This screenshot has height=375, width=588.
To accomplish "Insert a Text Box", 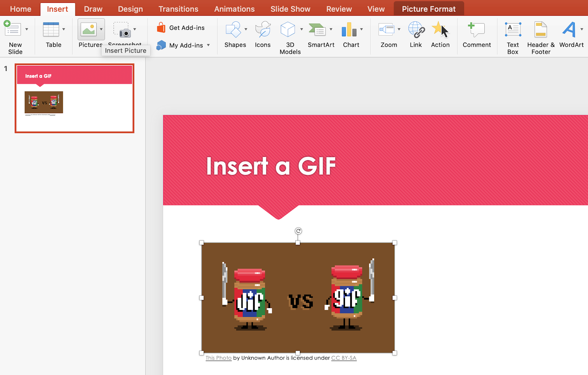I will point(513,38).
